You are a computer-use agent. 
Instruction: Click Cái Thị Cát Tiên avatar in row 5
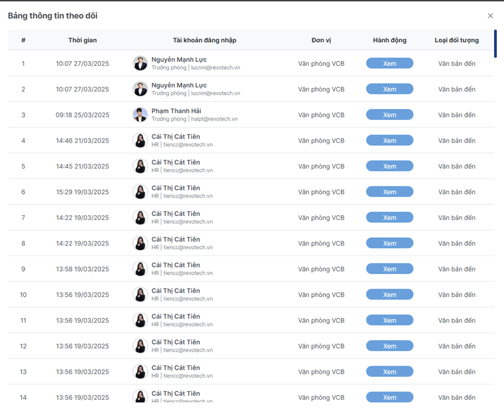click(140, 166)
